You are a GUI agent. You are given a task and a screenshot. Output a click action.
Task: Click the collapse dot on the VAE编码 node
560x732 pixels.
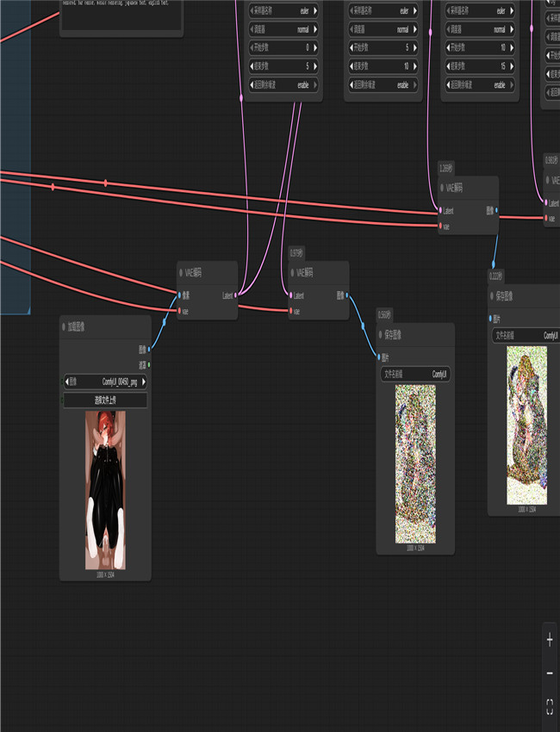(x=182, y=273)
